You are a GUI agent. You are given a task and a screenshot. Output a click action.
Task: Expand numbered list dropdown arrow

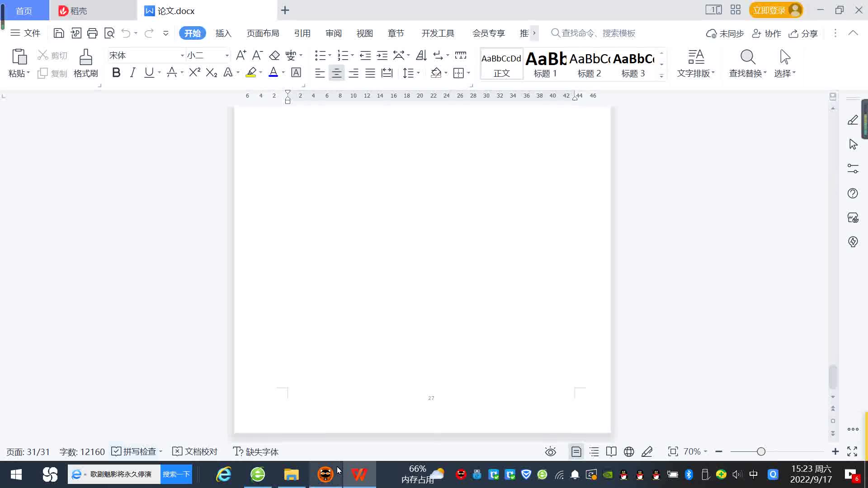click(353, 56)
